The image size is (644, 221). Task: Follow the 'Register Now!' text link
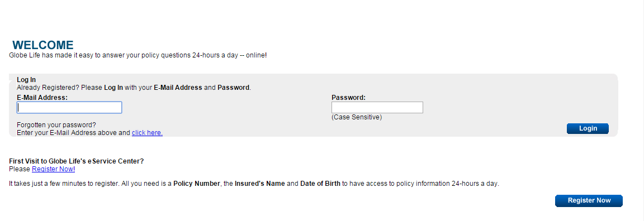54,169
